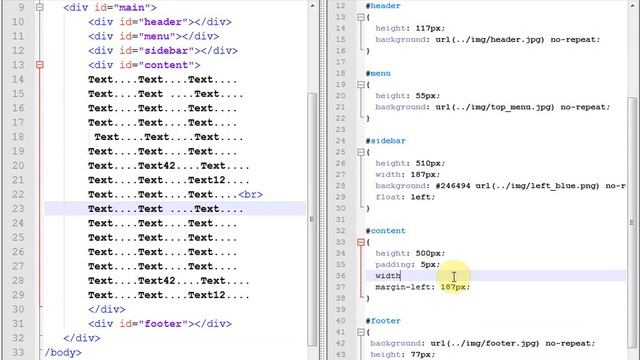Click the unfinished width property on line 36

[x=388, y=276]
